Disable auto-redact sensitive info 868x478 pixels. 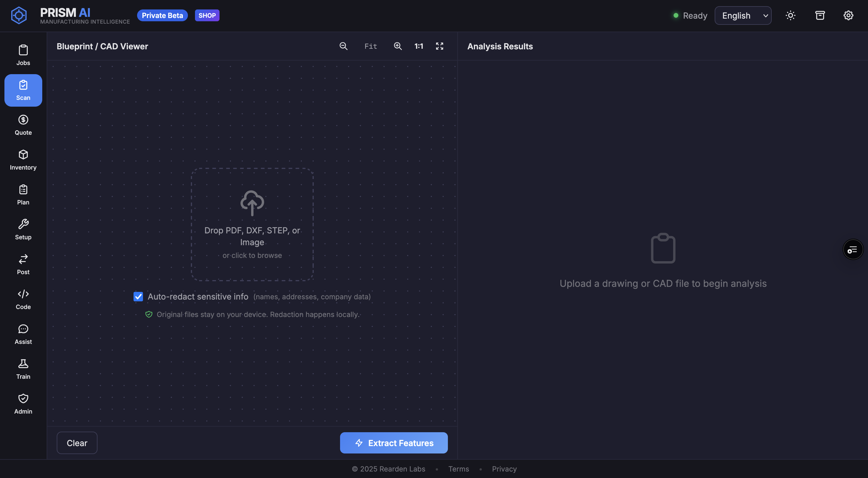(138, 296)
